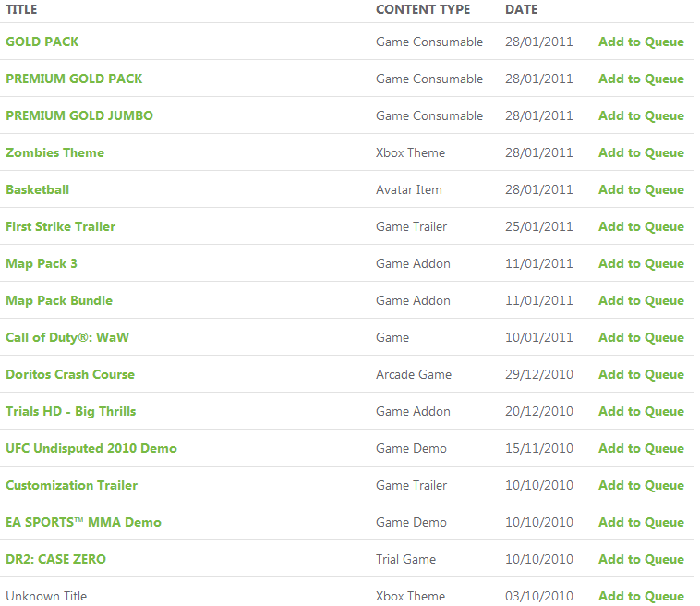Open the Map Pack 3 link

[41, 263]
